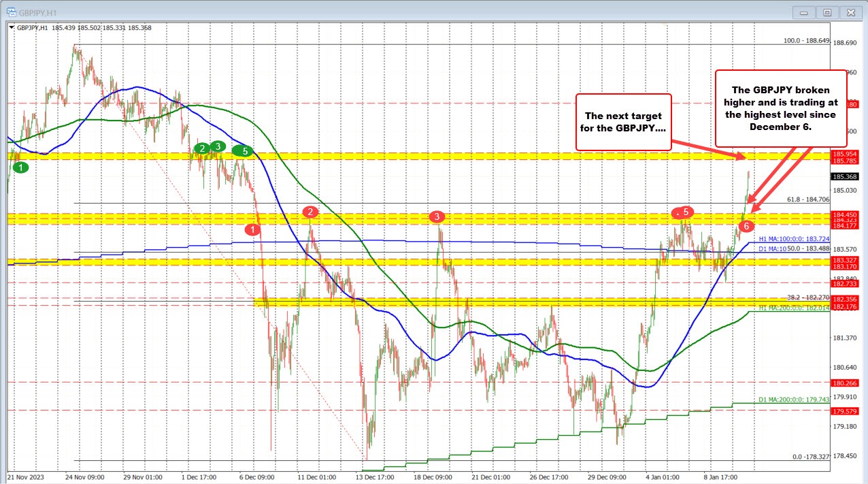Click the green "5" marker near 6 Dec

244,151
